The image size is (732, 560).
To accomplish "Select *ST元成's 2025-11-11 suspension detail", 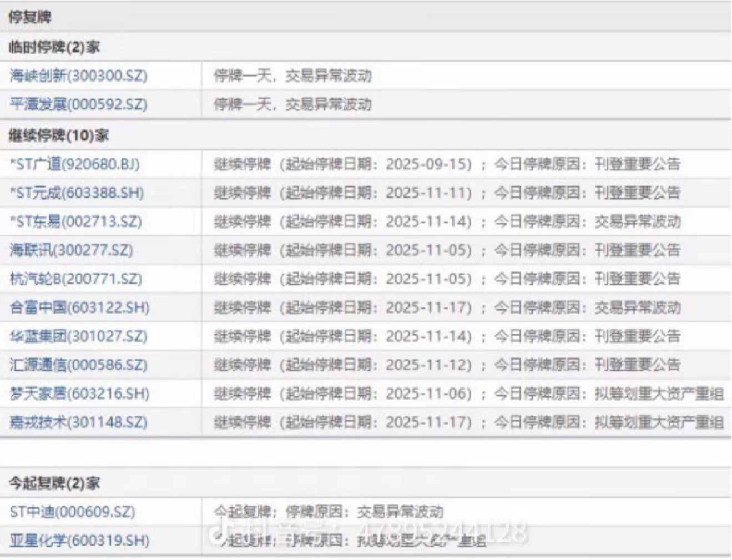I will (x=447, y=193).
